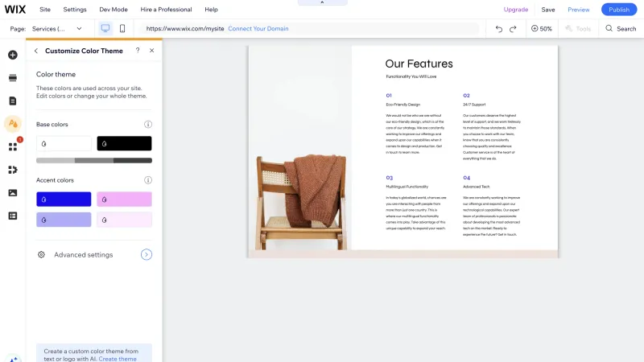Click the Advanced settings gear icon
644x362 pixels.
tap(41, 254)
